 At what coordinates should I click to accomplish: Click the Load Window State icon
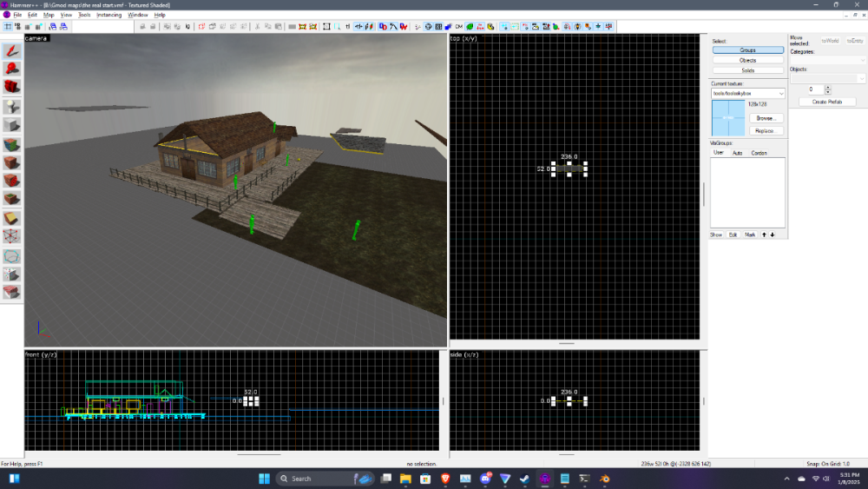(x=53, y=27)
